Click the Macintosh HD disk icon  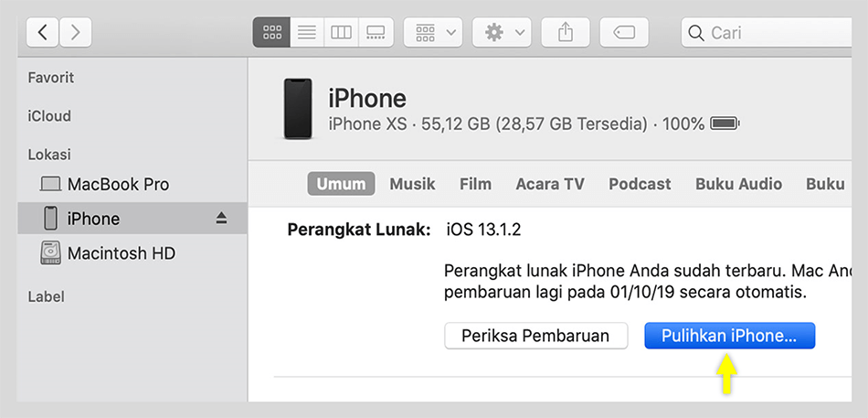pyautogui.click(x=50, y=253)
